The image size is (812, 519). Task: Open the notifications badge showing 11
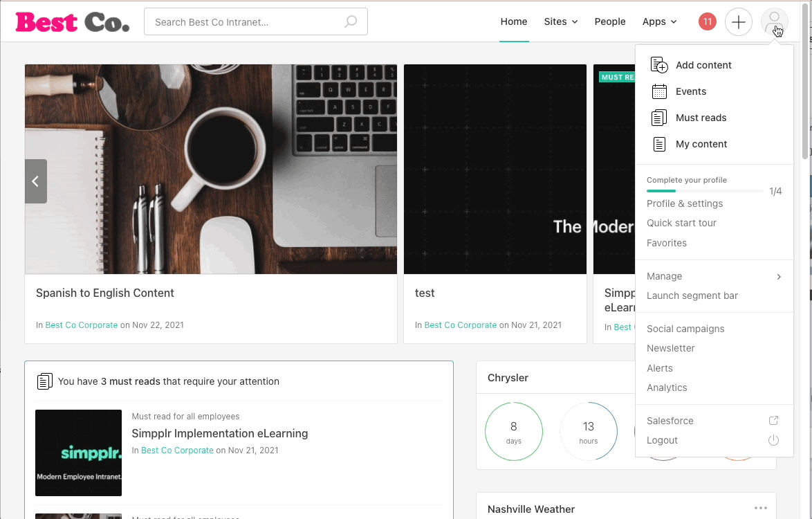(x=708, y=21)
